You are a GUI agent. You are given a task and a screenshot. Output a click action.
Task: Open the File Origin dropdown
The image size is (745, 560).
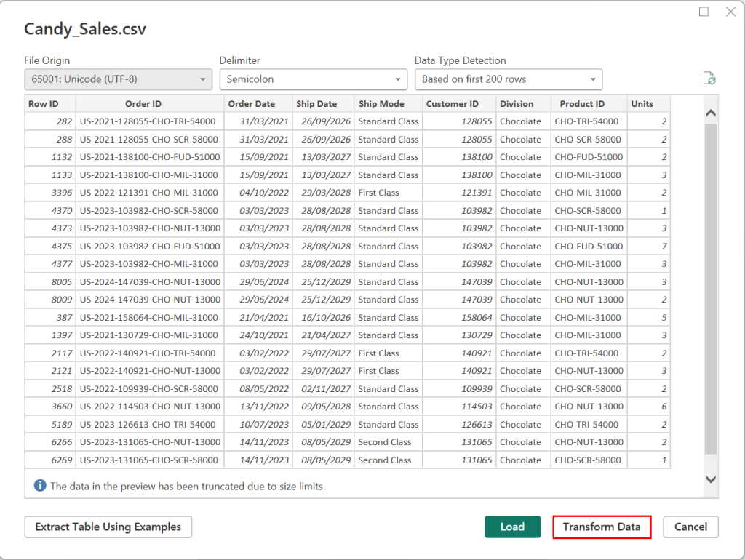pos(119,79)
